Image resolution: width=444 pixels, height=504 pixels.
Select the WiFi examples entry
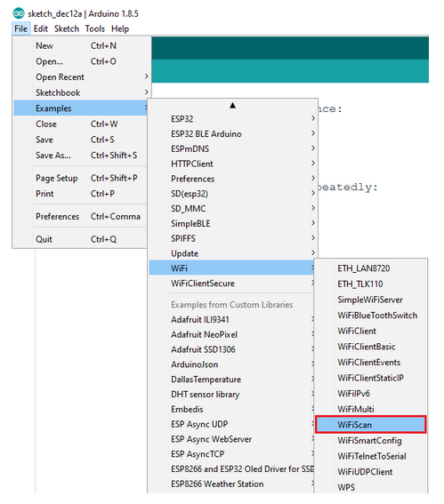click(x=231, y=268)
